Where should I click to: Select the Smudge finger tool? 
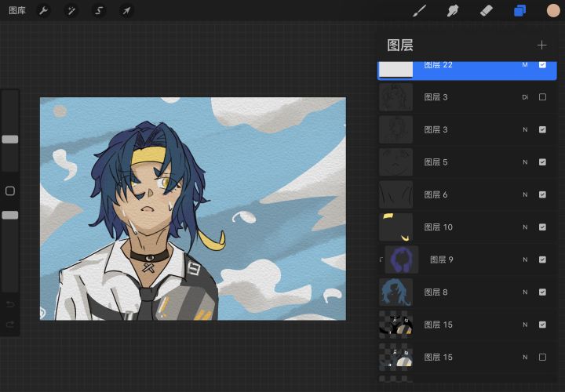pyautogui.click(x=453, y=11)
